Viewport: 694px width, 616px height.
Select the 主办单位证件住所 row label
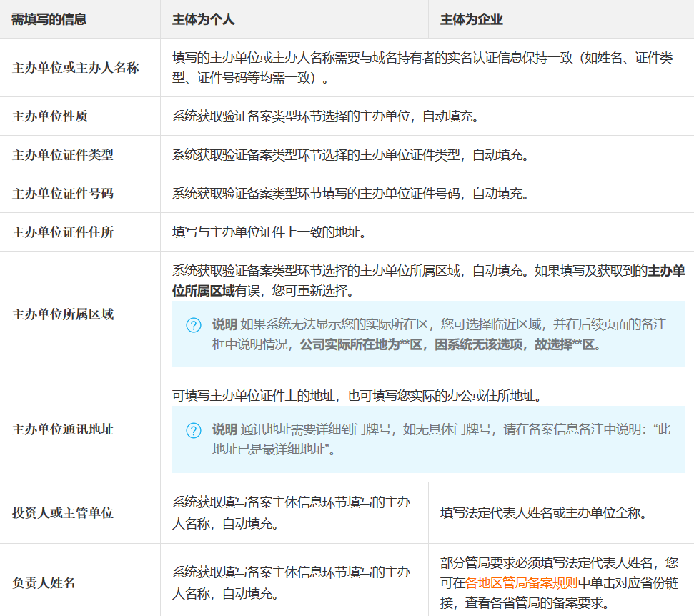coord(63,232)
